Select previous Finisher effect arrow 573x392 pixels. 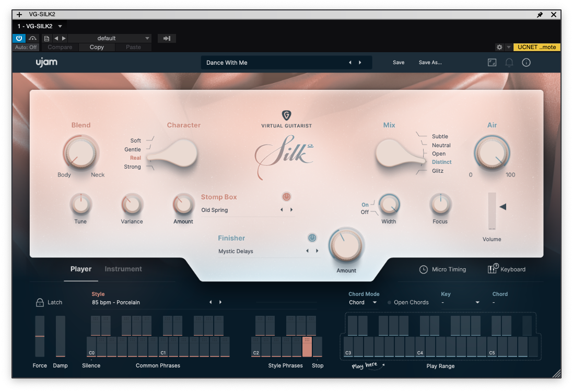coord(307,251)
